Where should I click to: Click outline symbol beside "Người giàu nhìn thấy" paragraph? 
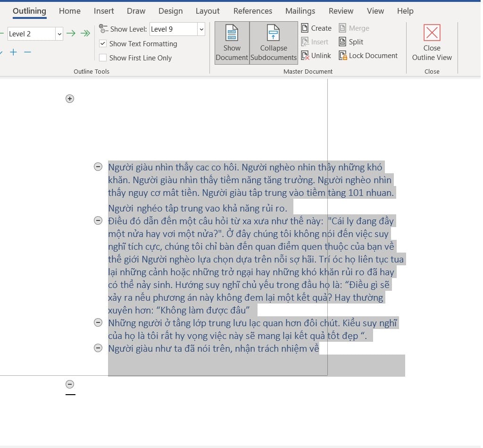(98, 167)
